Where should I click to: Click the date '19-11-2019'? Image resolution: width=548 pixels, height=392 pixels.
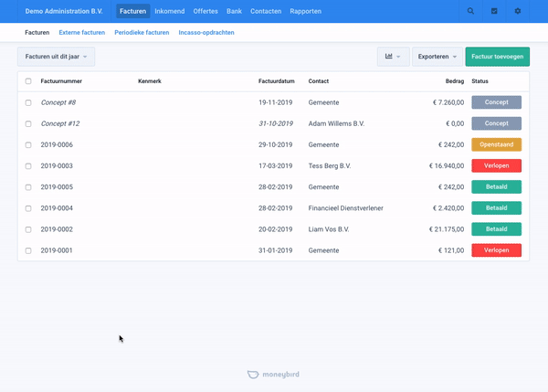point(276,102)
